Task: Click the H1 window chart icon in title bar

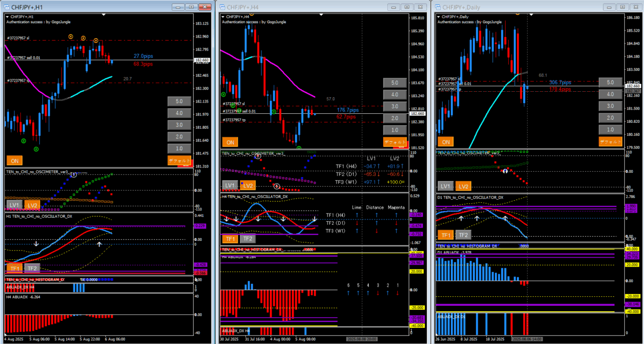Action: pyautogui.click(x=8, y=7)
